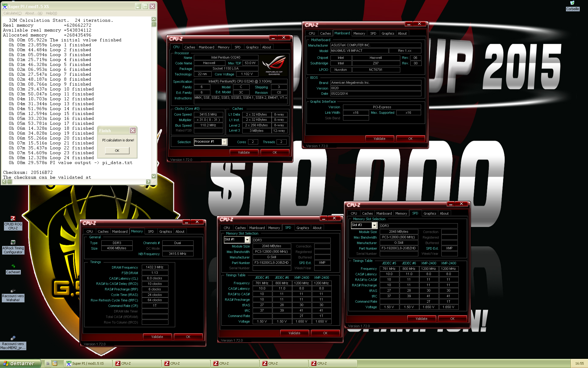Click the NB Frequency value 3415.5 MHz
Viewport: 588px width, 368px height.
pos(178,254)
